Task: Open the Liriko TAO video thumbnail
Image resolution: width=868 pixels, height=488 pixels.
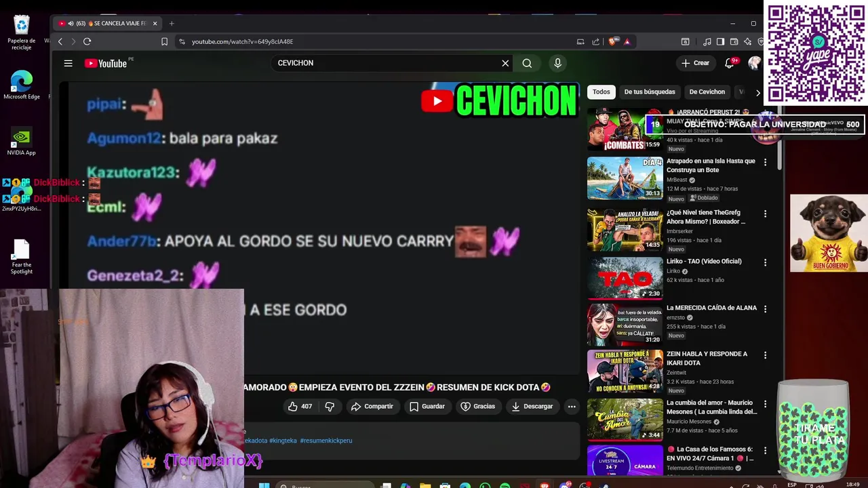Action: coord(625,277)
